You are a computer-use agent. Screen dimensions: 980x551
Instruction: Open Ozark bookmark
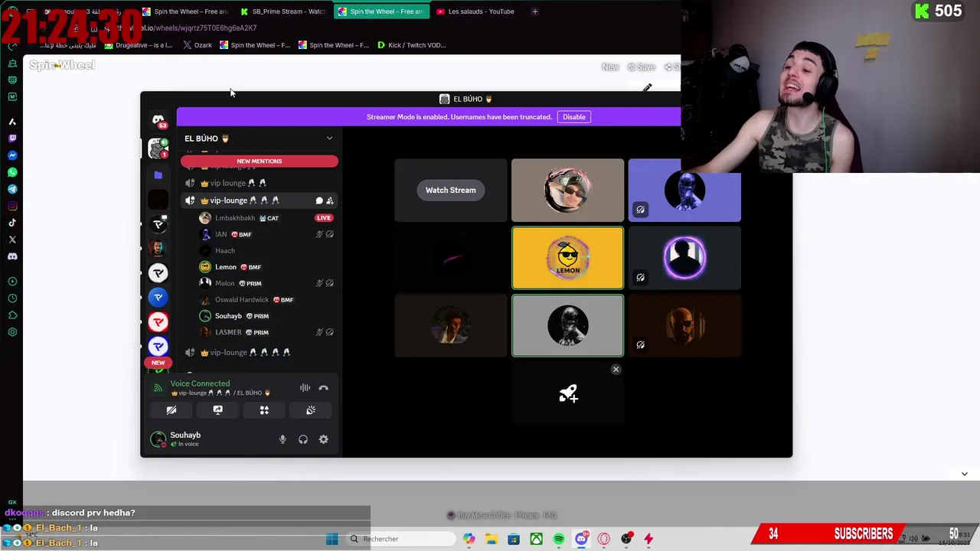click(x=198, y=45)
